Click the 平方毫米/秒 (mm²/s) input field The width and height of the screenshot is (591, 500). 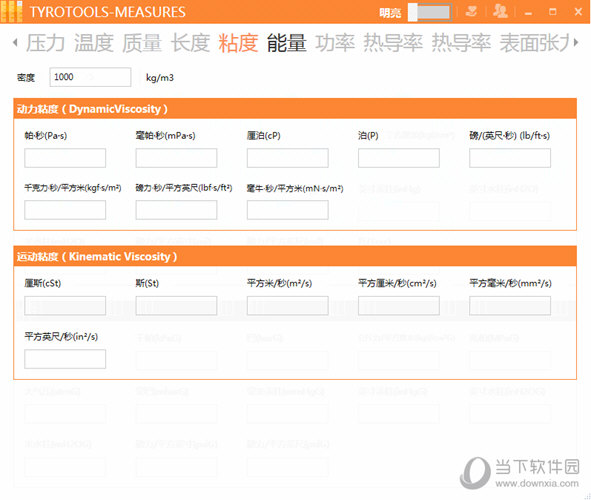tap(510, 306)
